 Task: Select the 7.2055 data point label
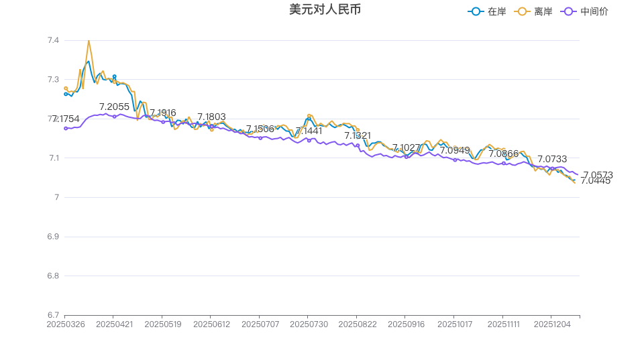[114, 107]
